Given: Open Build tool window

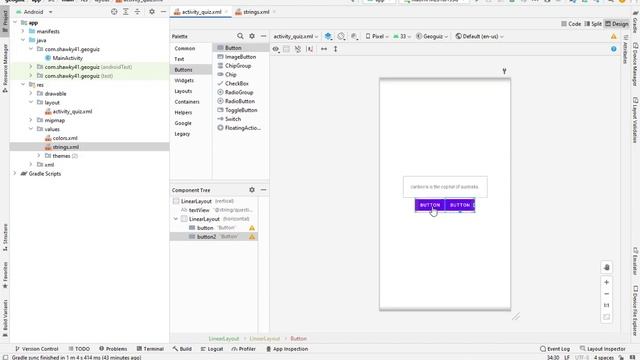Looking at the screenshot, I should 182,349.
